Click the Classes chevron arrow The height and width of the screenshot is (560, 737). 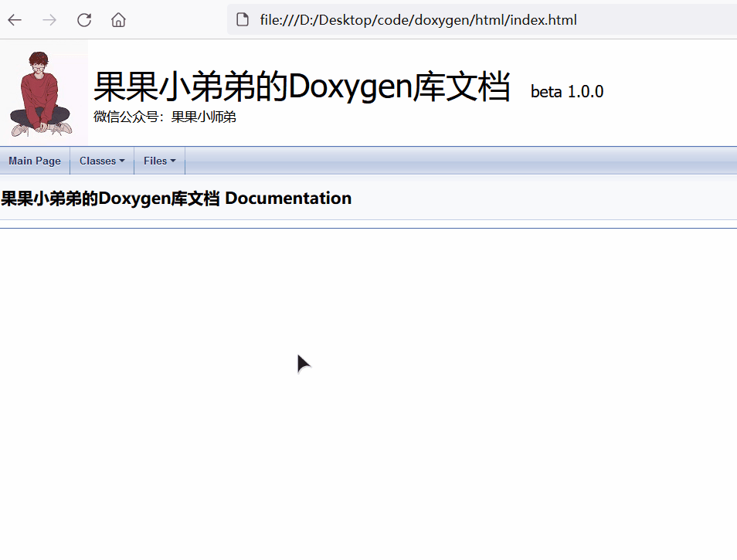(122, 161)
